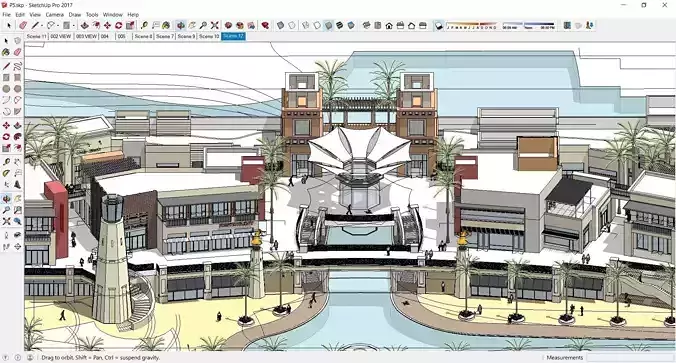This screenshot has height=363, width=676.
Task: Switch to Back standard view house icon
Action: (x=411, y=26)
